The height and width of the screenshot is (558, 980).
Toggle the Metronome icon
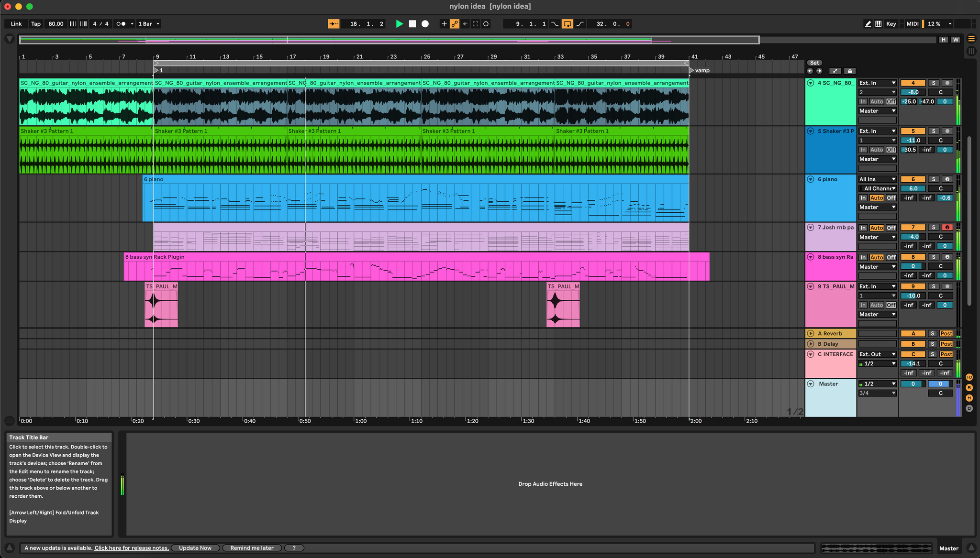(x=121, y=24)
